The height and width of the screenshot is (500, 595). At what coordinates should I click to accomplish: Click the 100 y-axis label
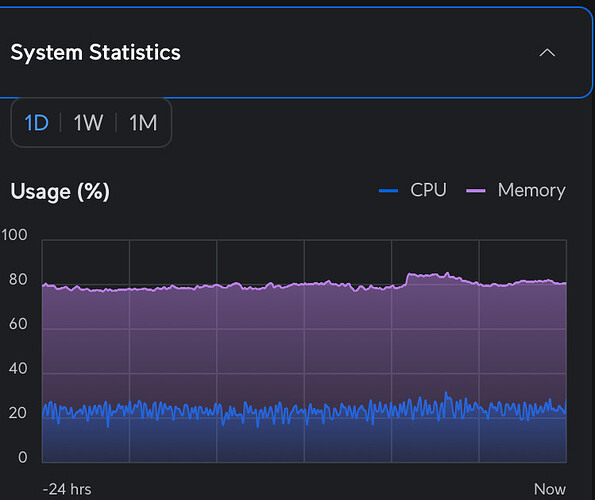click(14, 235)
